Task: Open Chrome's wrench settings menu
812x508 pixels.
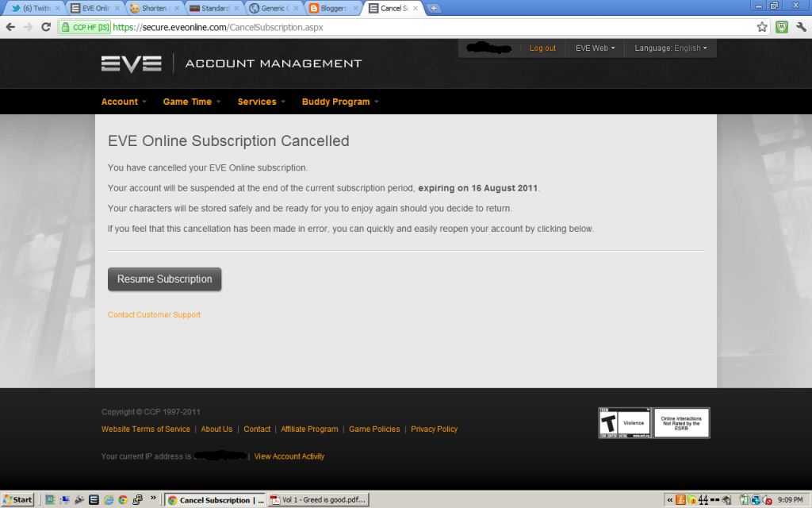Action: point(801,27)
